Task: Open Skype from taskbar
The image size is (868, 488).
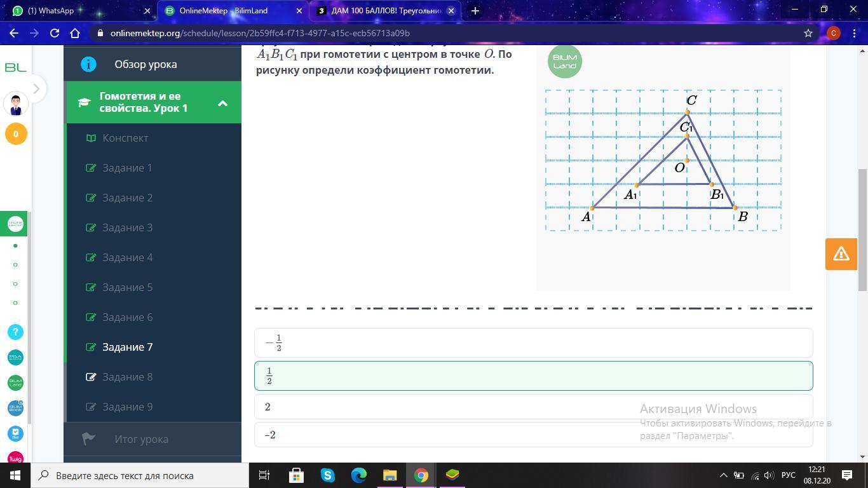Action: pyautogui.click(x=328, y=475)
